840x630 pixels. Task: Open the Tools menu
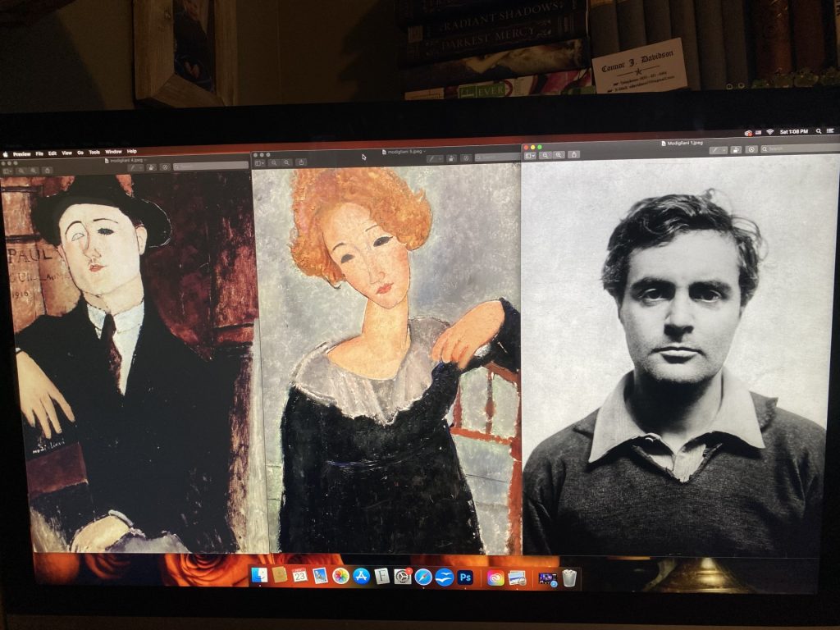pyautogui.click(x=94, y=152)
